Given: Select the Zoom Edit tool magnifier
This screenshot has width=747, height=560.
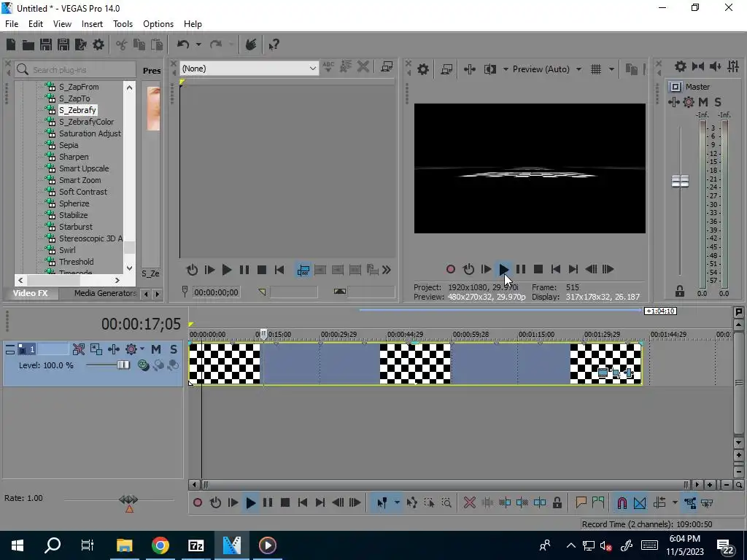Looking at the screenshot, I should coord(446,503).
